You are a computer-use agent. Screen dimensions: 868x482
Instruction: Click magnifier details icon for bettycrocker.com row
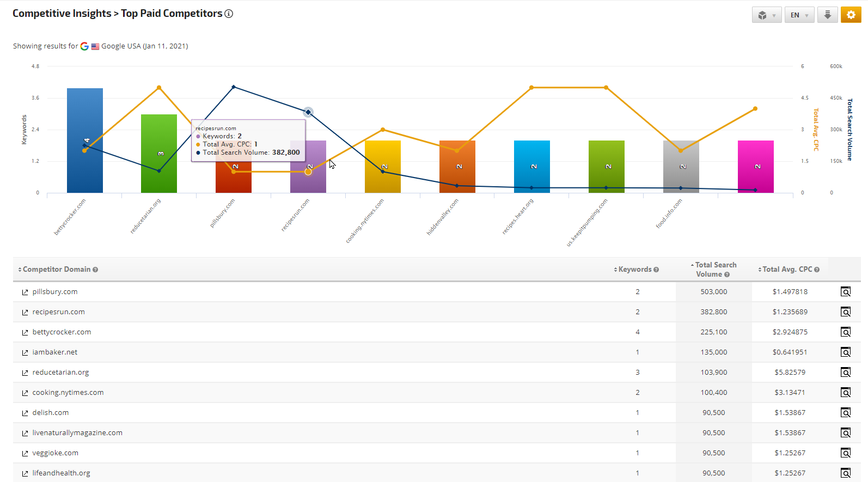point(845,332)
